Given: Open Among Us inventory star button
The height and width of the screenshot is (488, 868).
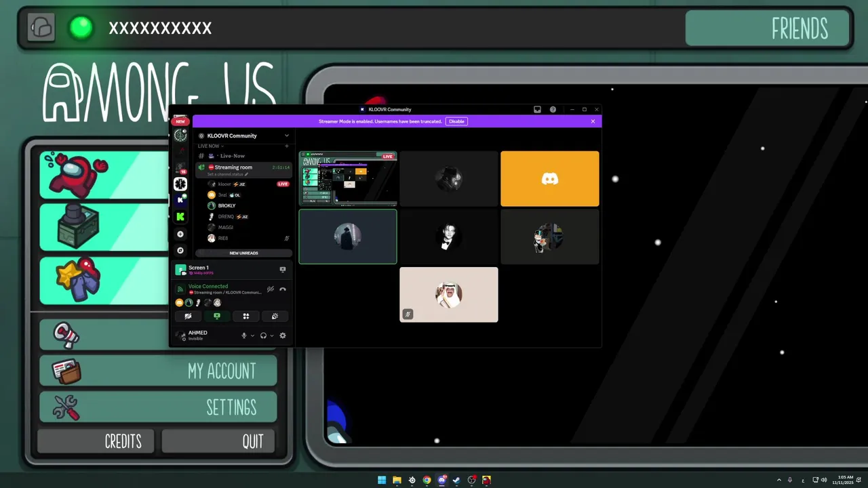Looking at the screenshot, I should tap(105, 281).
